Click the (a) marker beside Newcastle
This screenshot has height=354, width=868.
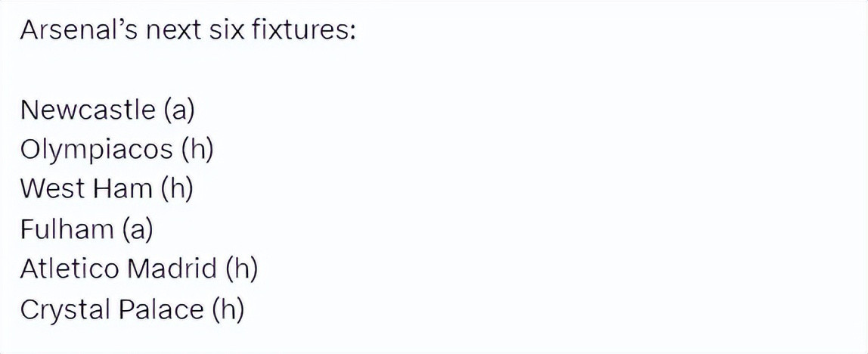point(178,110)
